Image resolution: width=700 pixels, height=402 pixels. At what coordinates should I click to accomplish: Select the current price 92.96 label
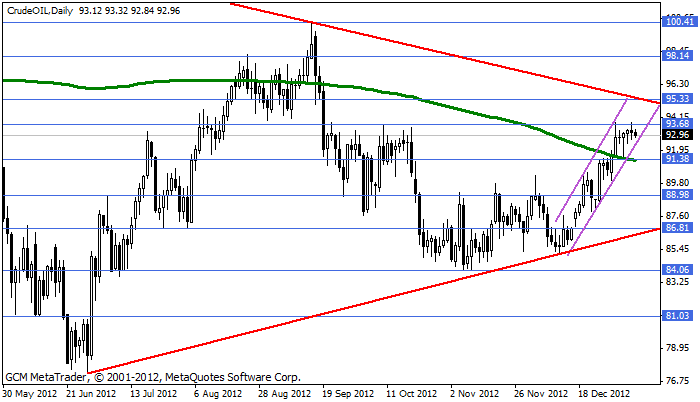[x=678, y=135]
